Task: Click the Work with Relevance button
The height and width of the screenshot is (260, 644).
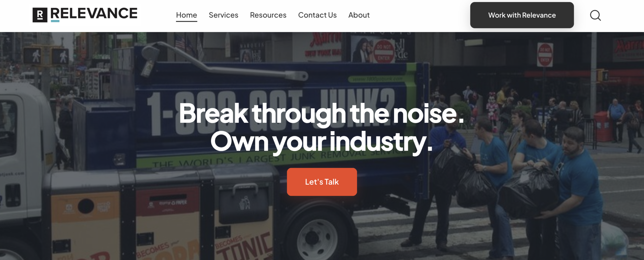Action: click(x=522, y=15)
